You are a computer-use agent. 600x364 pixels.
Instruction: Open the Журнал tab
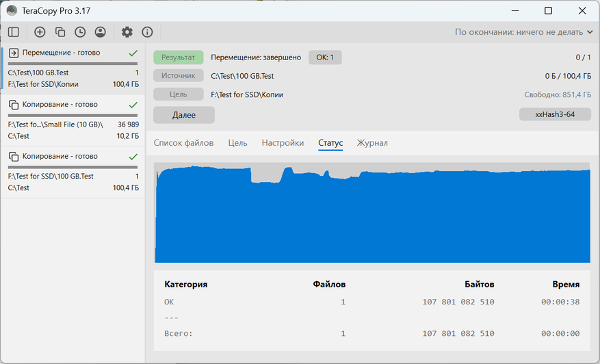tap(372, 143)
